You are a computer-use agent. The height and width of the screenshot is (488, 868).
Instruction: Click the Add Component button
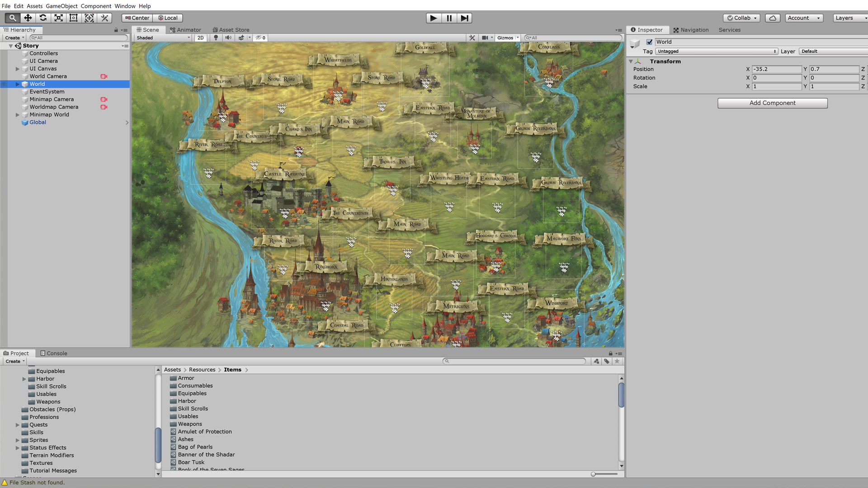(772, 103)
